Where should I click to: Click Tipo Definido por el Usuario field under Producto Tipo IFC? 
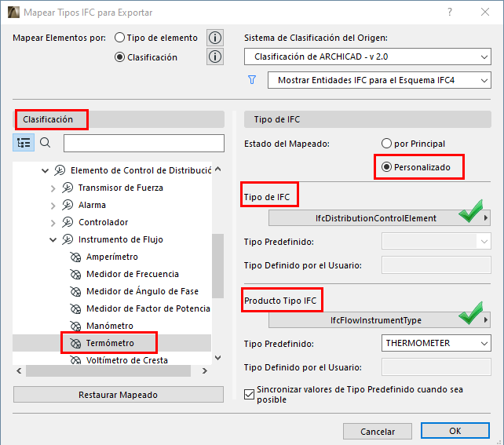436,367
